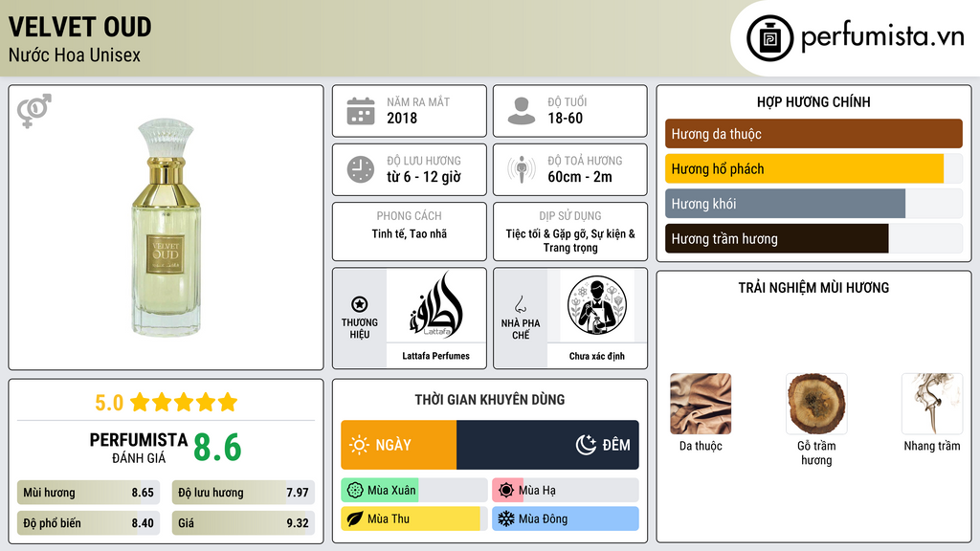Click the Hương da thuộc accord bar

pos(813,134)
